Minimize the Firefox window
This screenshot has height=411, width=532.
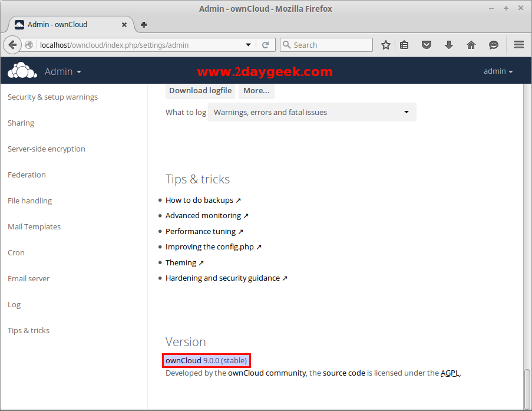point(491,9)
